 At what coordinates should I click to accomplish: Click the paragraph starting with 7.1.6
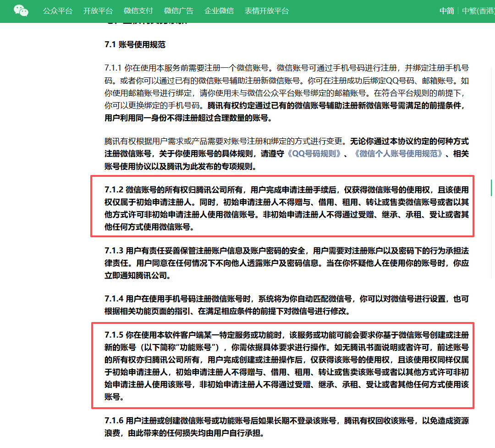coord(286,427)
